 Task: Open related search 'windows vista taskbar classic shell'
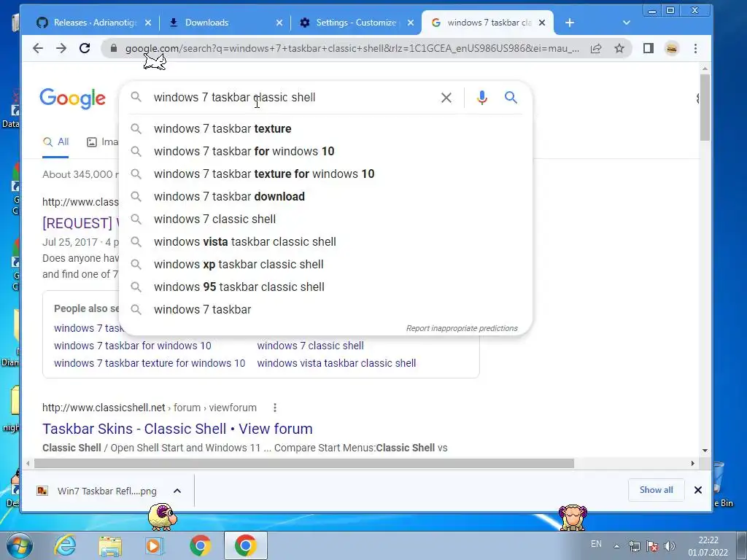click(336, 363)
